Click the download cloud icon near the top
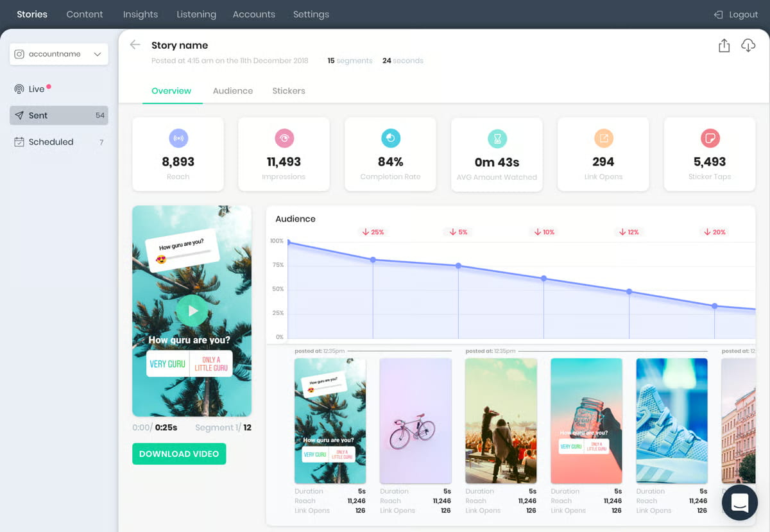The width and height of the screenshot is (770, 532). click(748, 46)
